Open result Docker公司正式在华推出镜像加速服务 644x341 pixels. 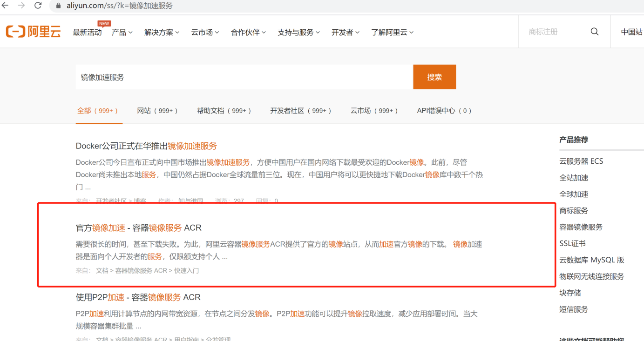click(x=146, y=146)
